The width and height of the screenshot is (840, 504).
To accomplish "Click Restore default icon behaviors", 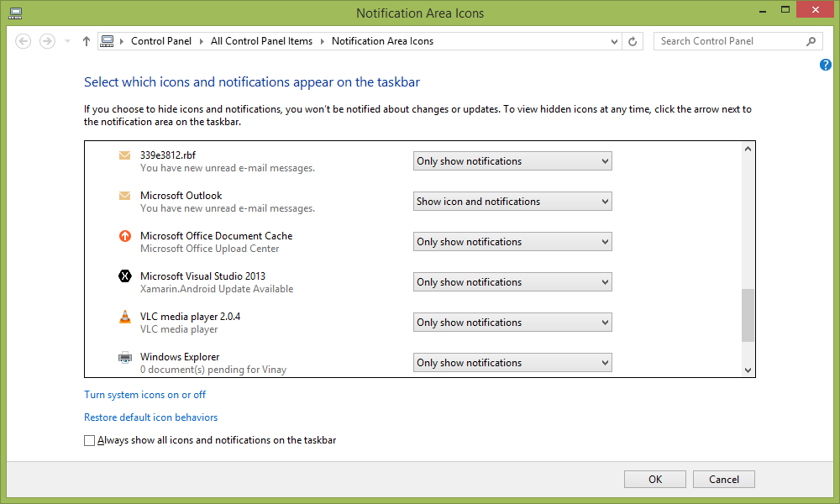I will pyautogui.click(x=150, y=417).
